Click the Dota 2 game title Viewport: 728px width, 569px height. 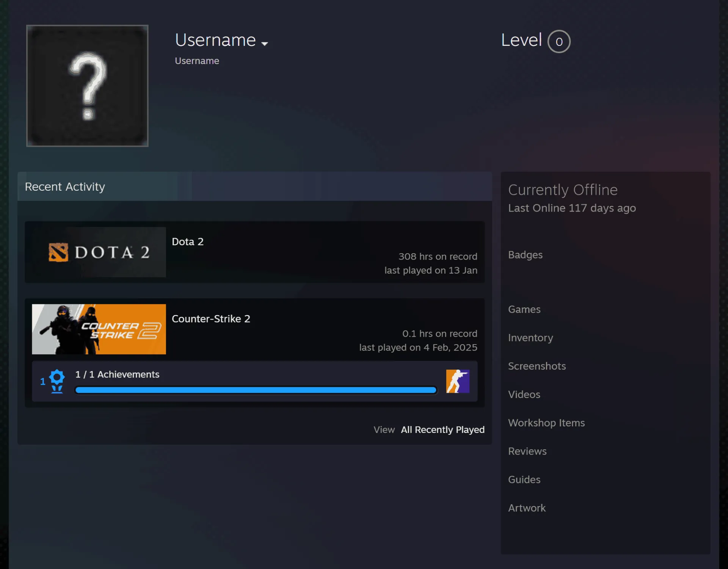188,241
